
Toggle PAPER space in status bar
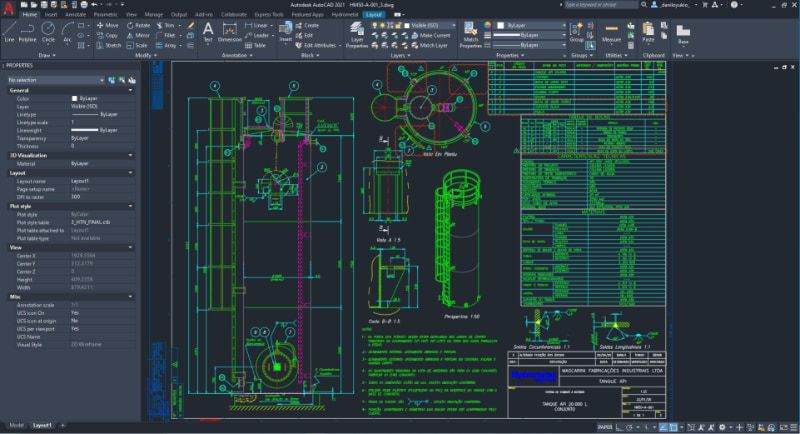[x=605, y=427]
